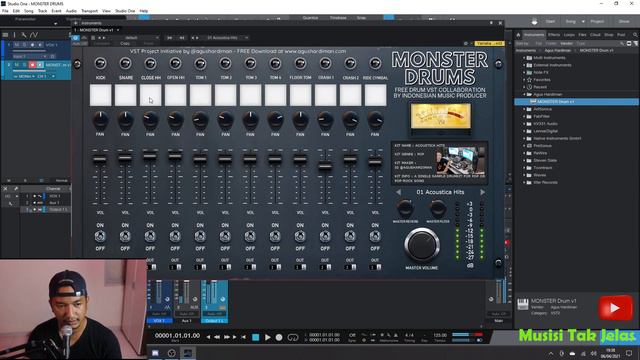Image resolution: width=640 pixels, height=360 pixels.
Task: Click the instrument power/activate icon in the plugin header
Action: [x=76, y=38]
